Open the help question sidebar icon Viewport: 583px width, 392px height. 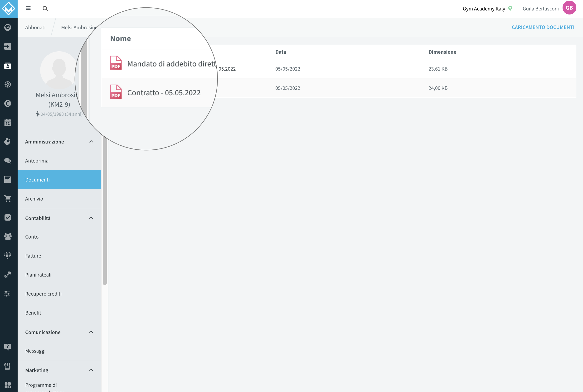pyautogui.click(x=8, y=347)
